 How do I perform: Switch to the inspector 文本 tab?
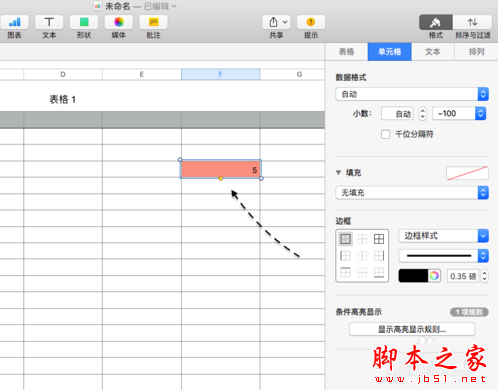[x=433, y=52]
